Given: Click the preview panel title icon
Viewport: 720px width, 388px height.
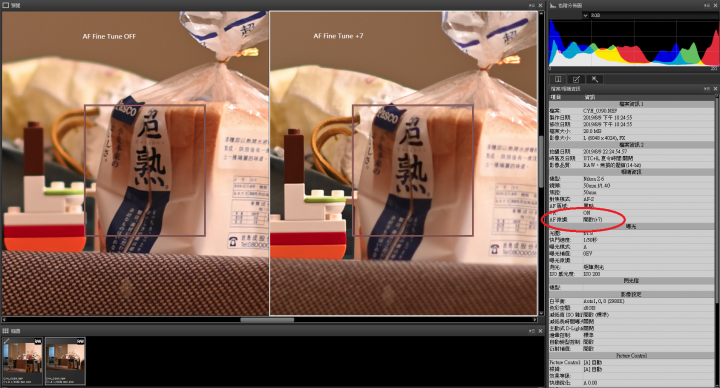Looking at the screenshot, I should [6, 5].
